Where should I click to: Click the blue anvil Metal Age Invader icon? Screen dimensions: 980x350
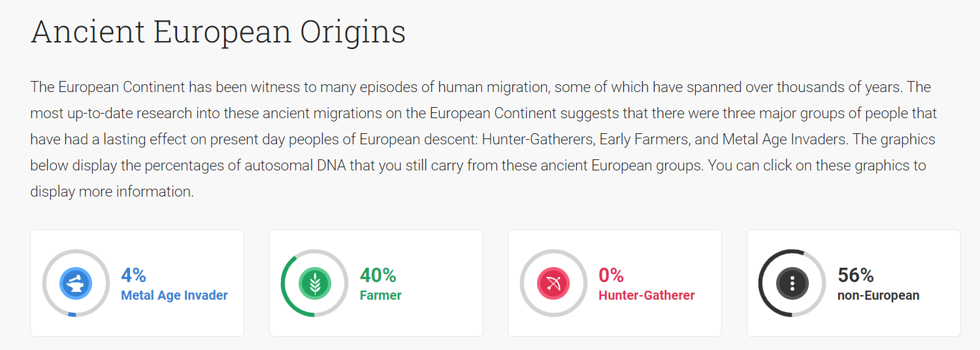point(76,283)
